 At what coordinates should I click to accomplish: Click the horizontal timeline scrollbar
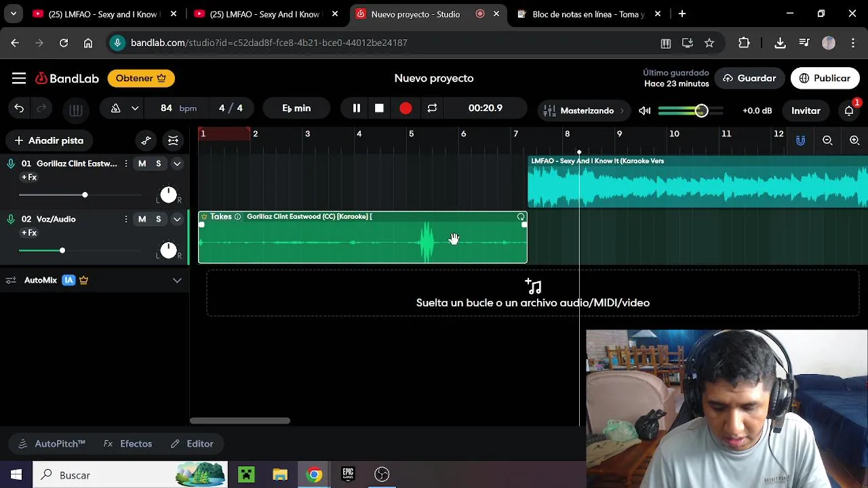240,421
